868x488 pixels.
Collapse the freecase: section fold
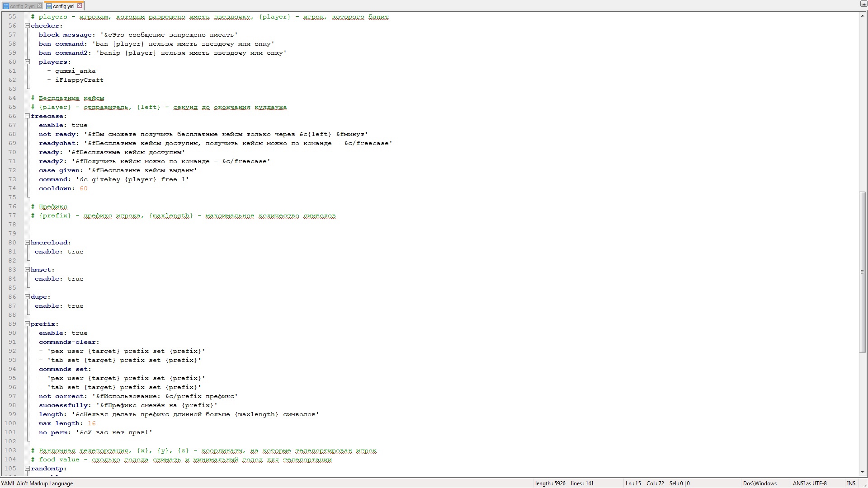pyautogui.click(x=27, y=116)
